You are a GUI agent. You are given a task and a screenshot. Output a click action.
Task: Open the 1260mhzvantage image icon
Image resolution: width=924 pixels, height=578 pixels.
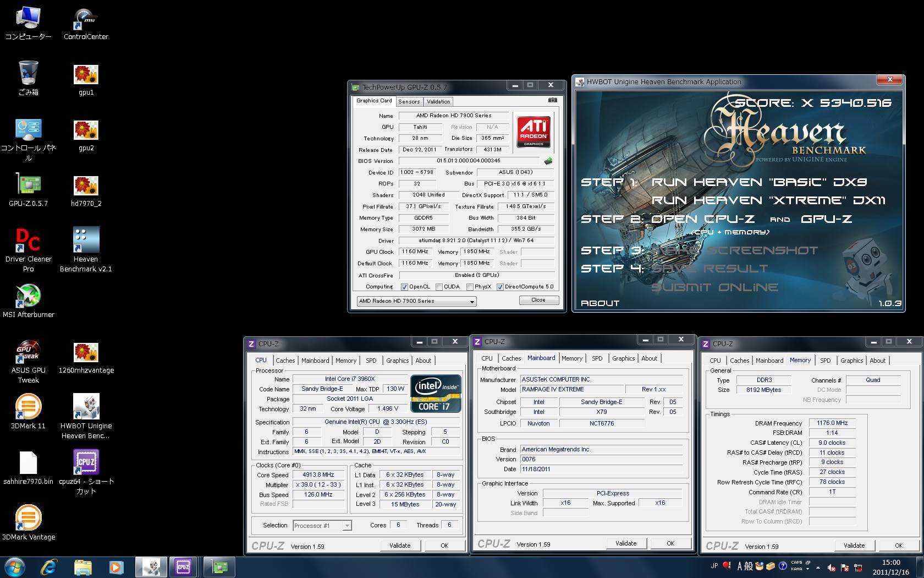tap(86, 358)
